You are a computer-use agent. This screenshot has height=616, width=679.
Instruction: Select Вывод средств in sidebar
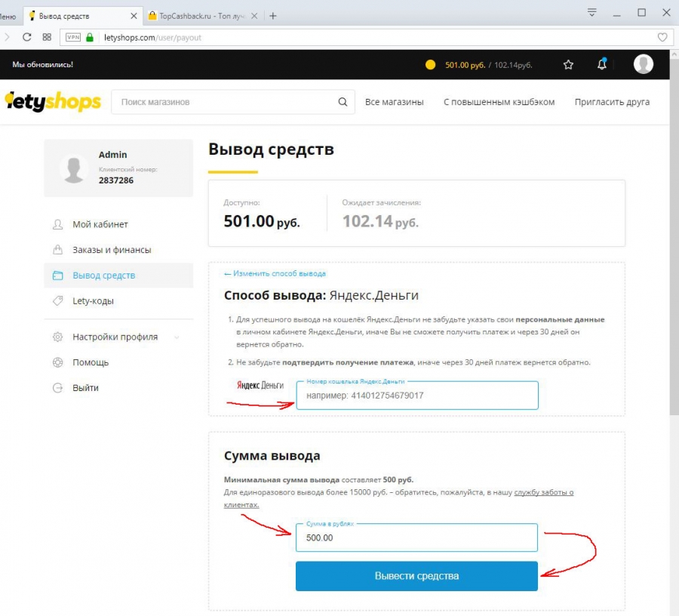[118, 276]
